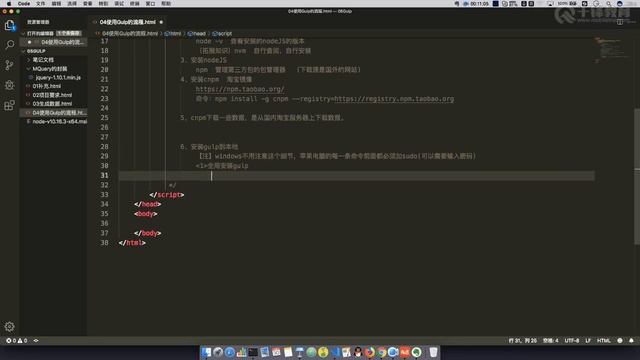
Task: Open the Run and Debug view
Action: [x=9, y=85]
